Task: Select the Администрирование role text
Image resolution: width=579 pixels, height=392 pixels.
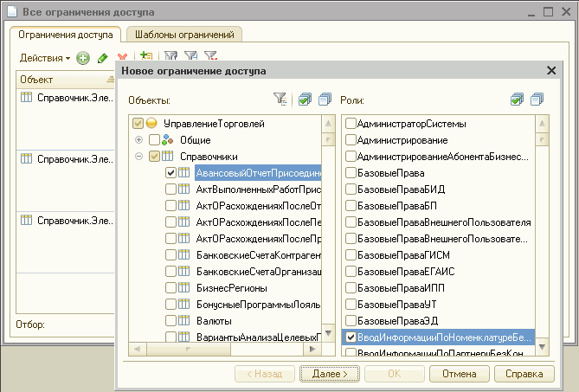Action: [402, 140]
